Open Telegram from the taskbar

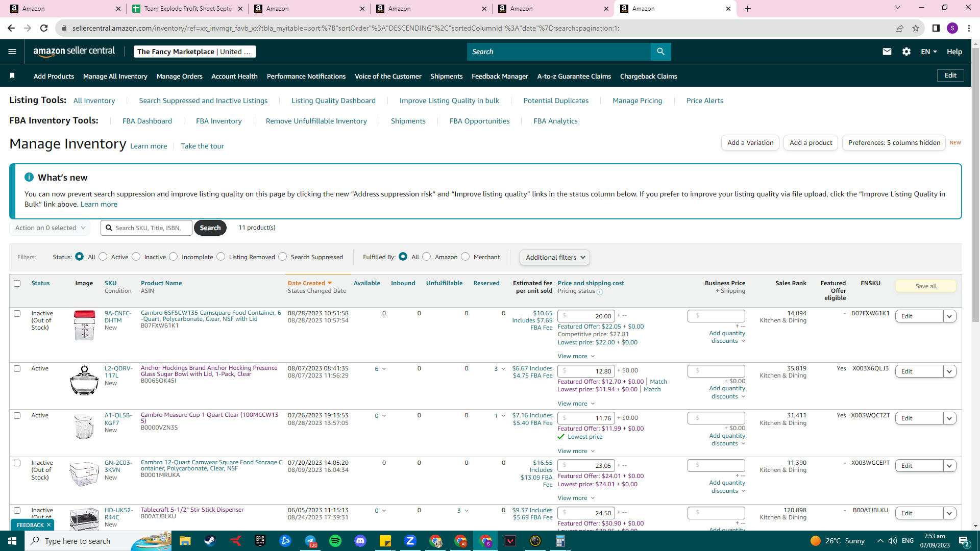coord(310,541)
